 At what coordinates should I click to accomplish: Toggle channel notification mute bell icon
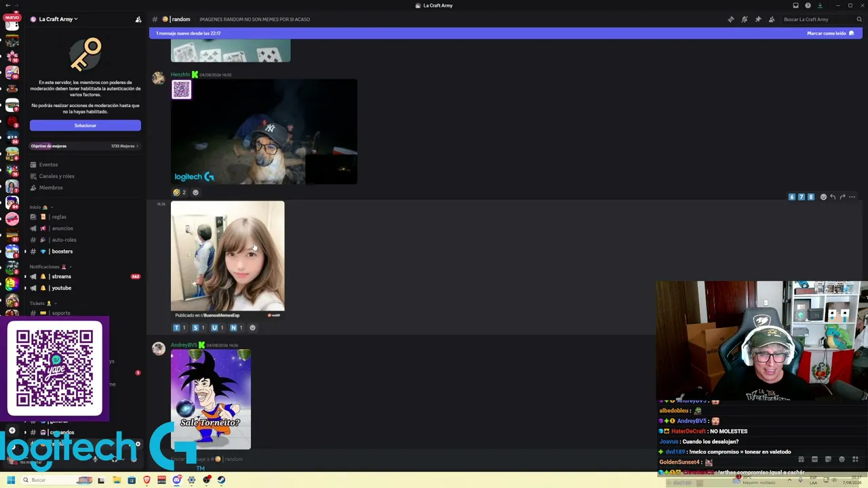(745, 19)
